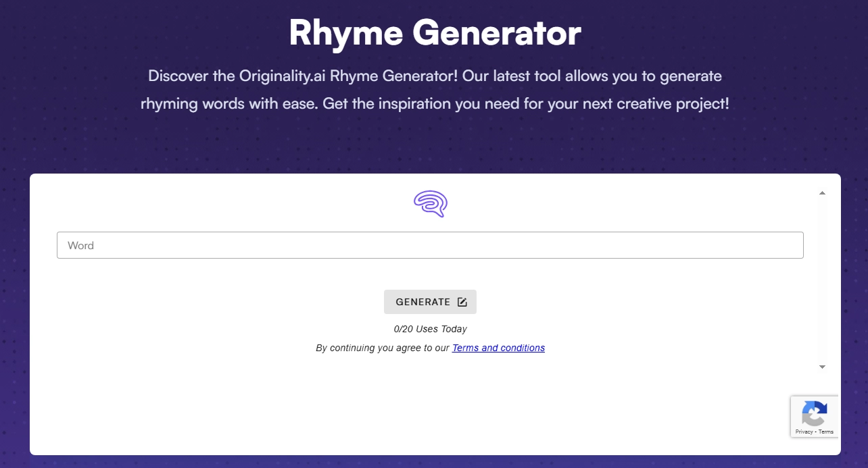Select the 0/20 Uses Today counter text
The width and height of the screenshot is (868, 468).
[430, 329]
